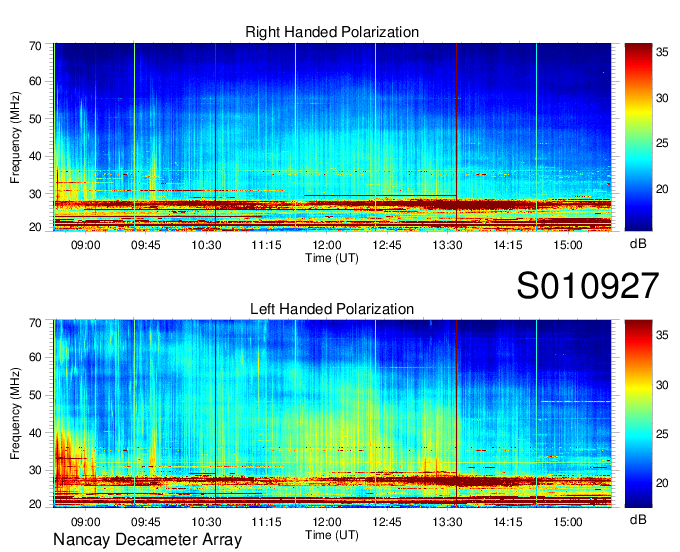Click 09:00 tick under Right Handed plot
The image size is (680, 552).
tap(85, 245)
